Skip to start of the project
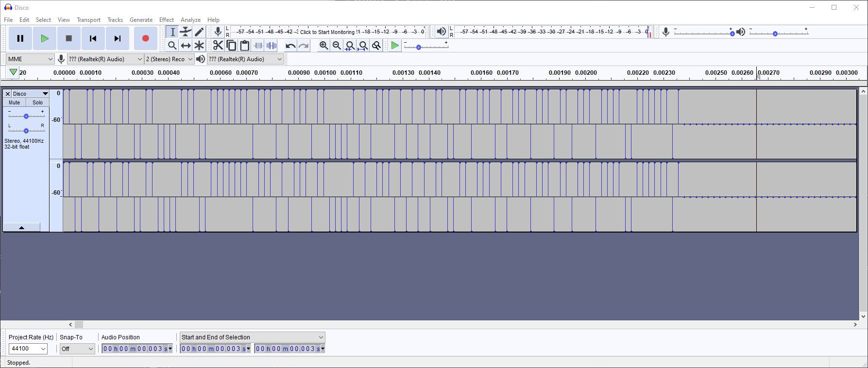 pyautogui.click(x=93, y=38)
